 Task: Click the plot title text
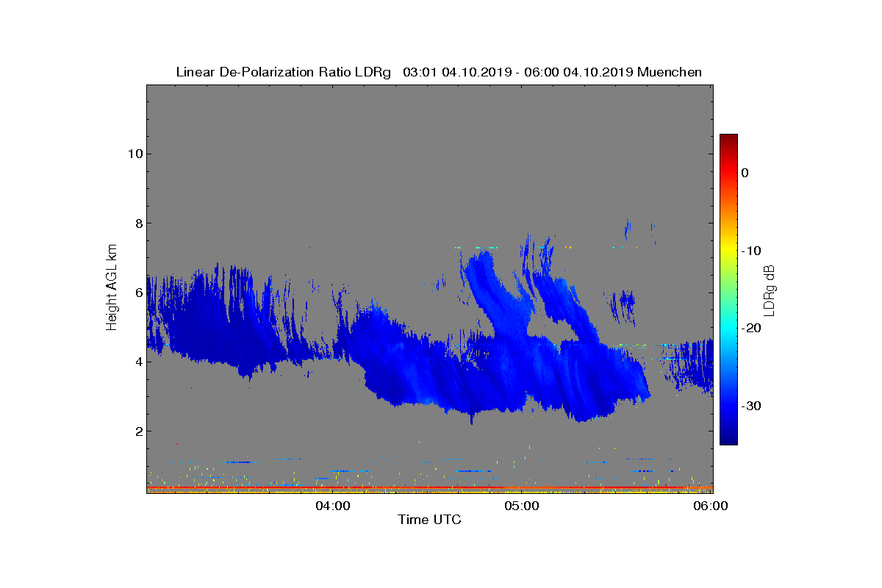tap(439, 72)
